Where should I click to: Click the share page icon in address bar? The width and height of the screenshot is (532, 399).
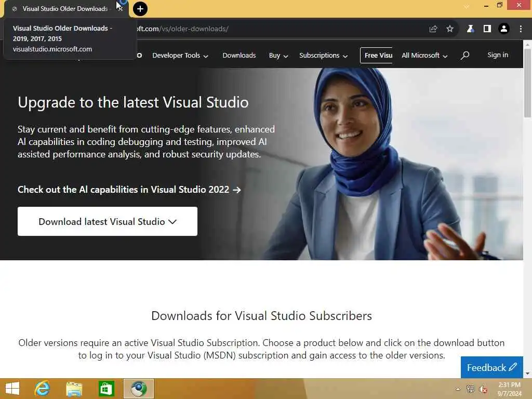coord(433,29)
